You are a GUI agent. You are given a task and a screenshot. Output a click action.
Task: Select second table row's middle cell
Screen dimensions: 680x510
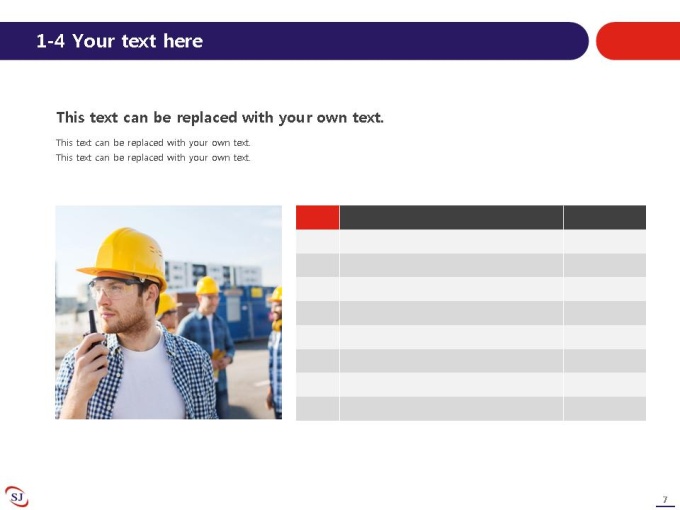coord(451,265)
